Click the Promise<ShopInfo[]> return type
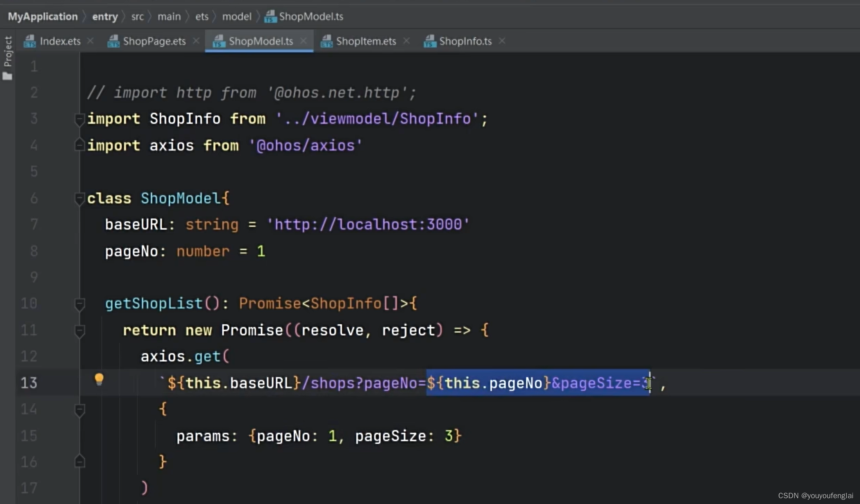 tap(323, 304)
